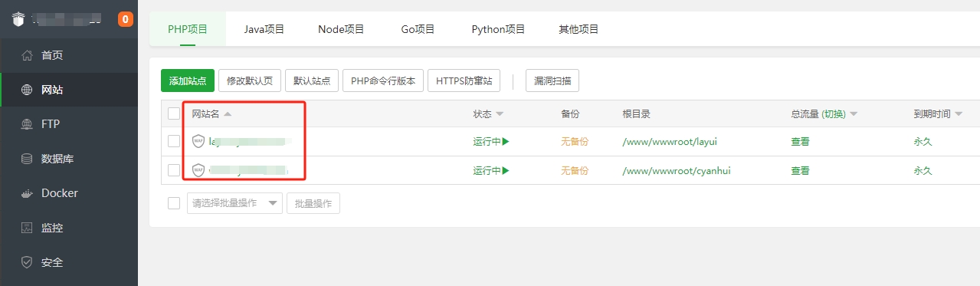Switch to the Java项目 tab

point(264,29)
